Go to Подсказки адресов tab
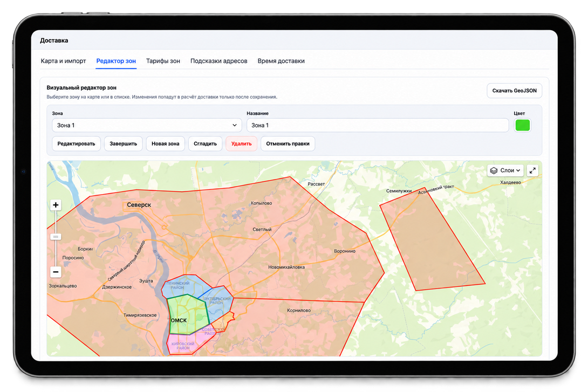Image resolution: width=588 pixels, height=392 pixels. 218,61
